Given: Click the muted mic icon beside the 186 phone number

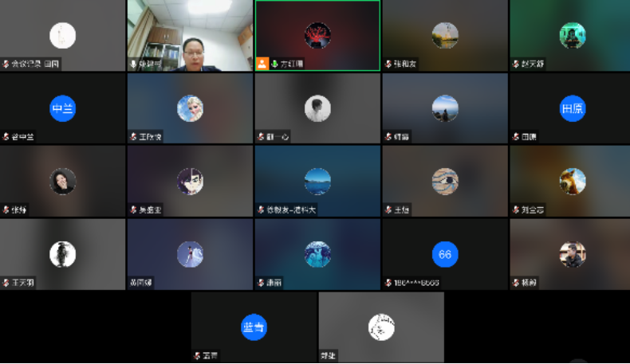Looking at the screenshot, I should tap(388, 283).
